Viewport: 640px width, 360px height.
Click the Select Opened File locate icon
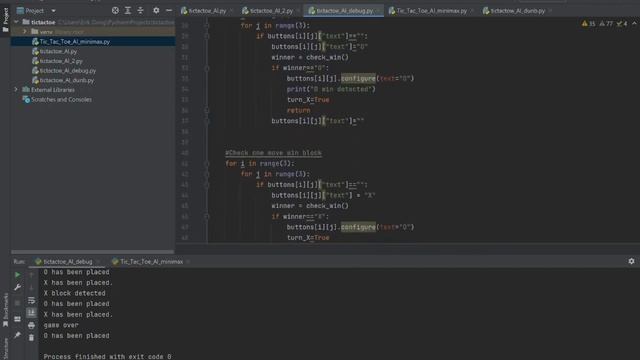(x=115, y=11)
